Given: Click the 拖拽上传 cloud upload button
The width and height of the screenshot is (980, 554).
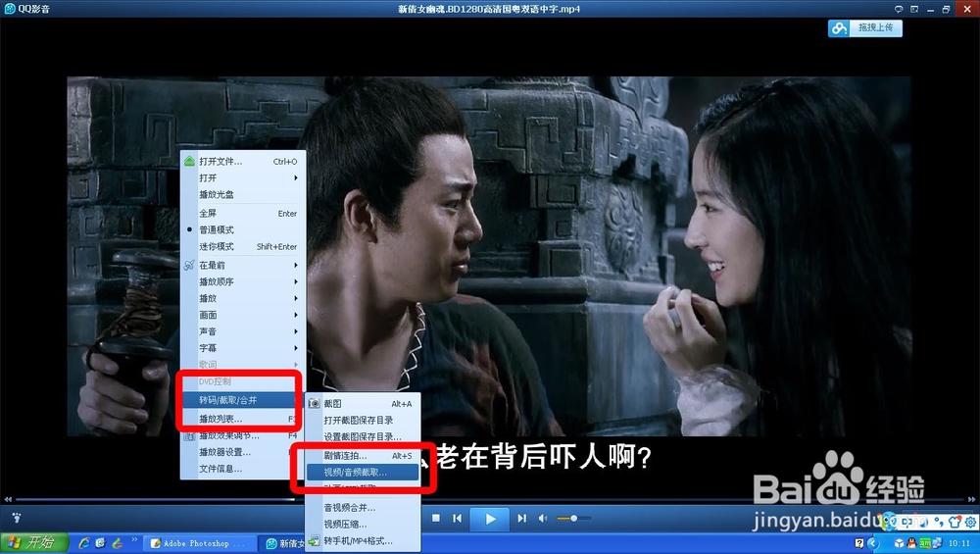Looking at the screenshot, I should (865, 28).
